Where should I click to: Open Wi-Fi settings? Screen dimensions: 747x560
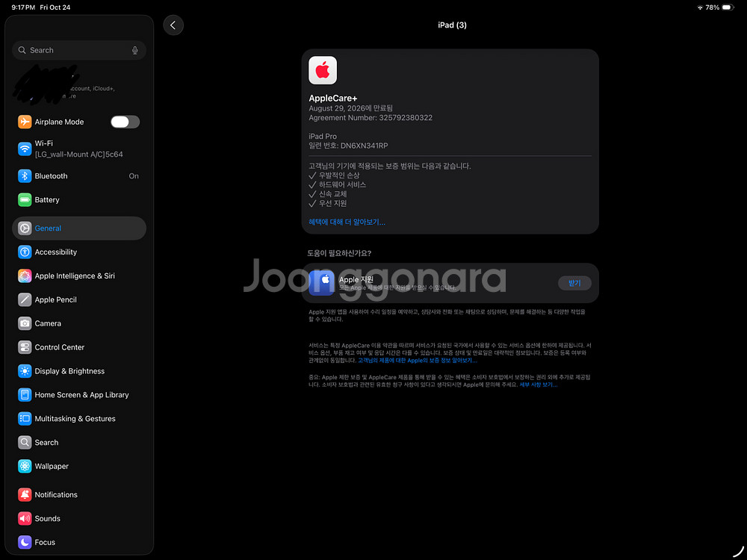tap(78, 149)
